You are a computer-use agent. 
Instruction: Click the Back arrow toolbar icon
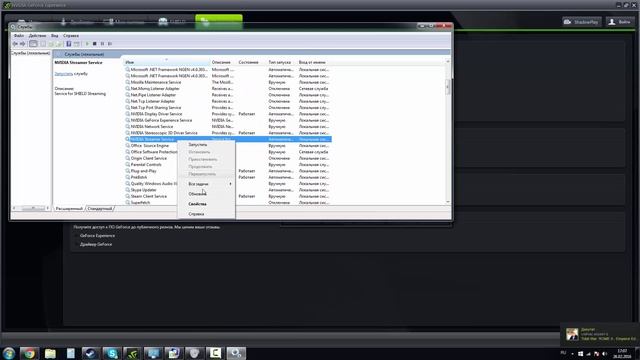pyautogui.click(x=15, y=44)
